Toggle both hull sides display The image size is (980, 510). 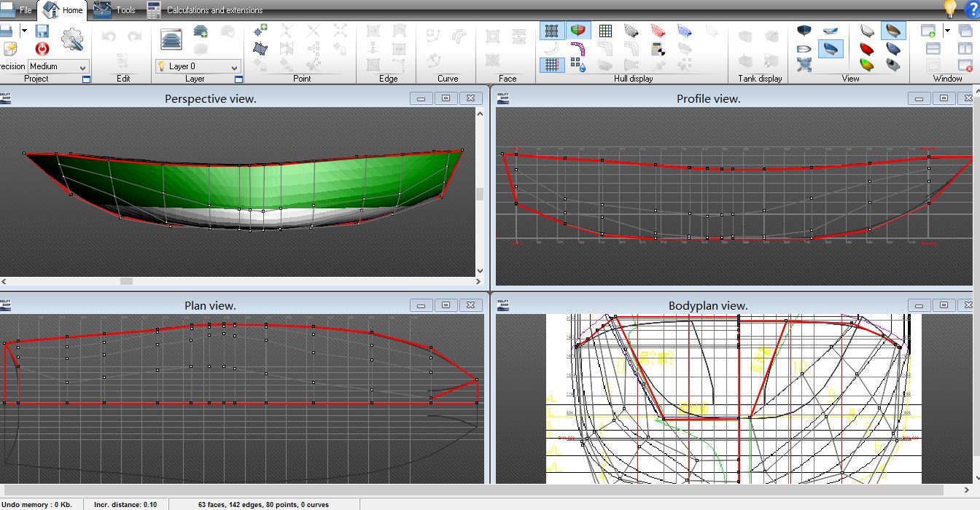click(x=579, y=31)
